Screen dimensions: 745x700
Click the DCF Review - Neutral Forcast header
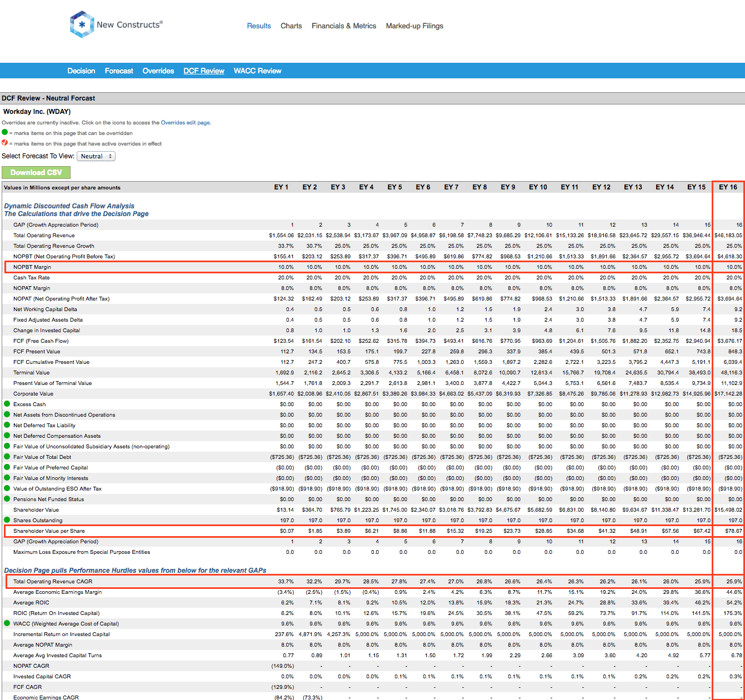tap(48, 98)
